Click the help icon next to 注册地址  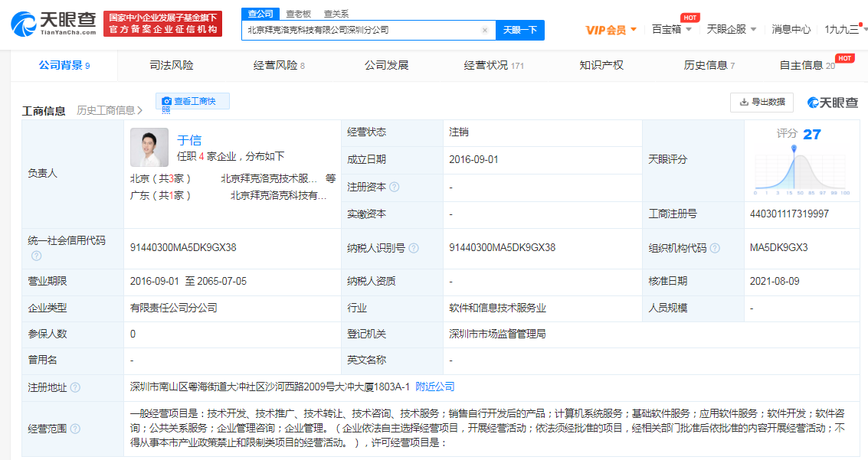pos(75,387)
